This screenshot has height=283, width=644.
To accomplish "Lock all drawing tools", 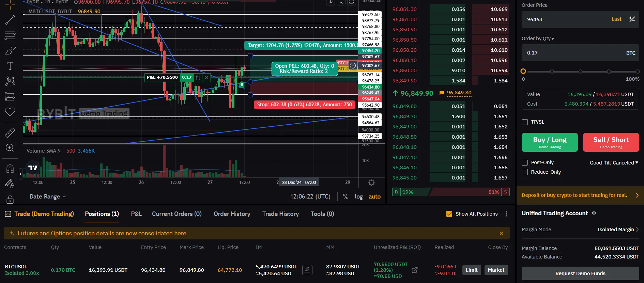I will 10,199.
